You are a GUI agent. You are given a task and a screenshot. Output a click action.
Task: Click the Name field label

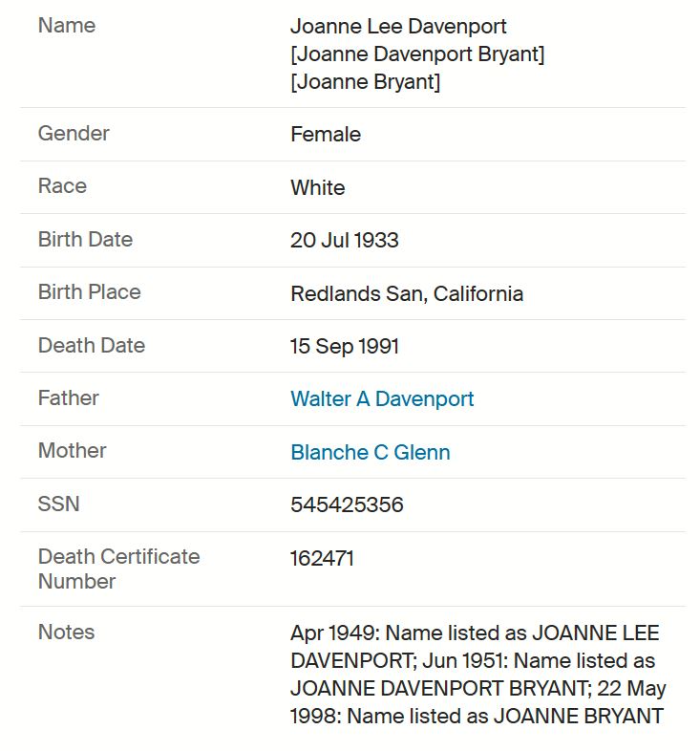[x=67, y=26]
